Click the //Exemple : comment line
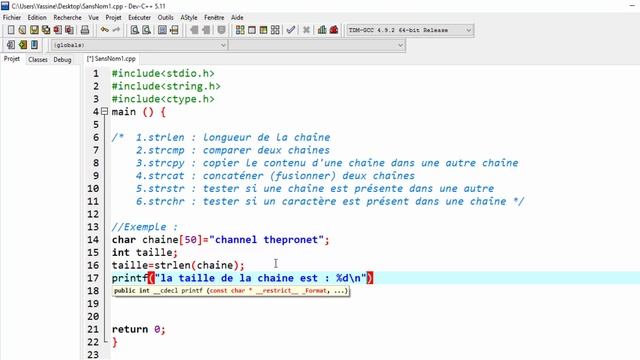Viewport: 640px width, 360px height. pyautogui.click(x=145, y=227)
